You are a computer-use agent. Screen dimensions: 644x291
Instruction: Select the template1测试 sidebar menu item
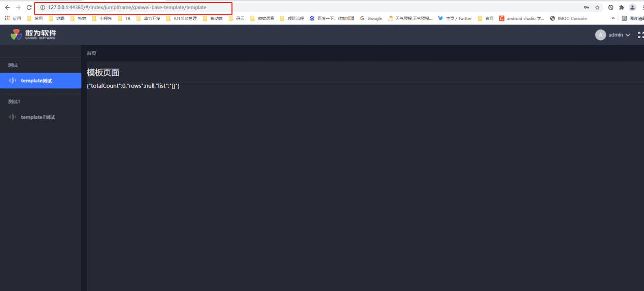pos(41,117)
